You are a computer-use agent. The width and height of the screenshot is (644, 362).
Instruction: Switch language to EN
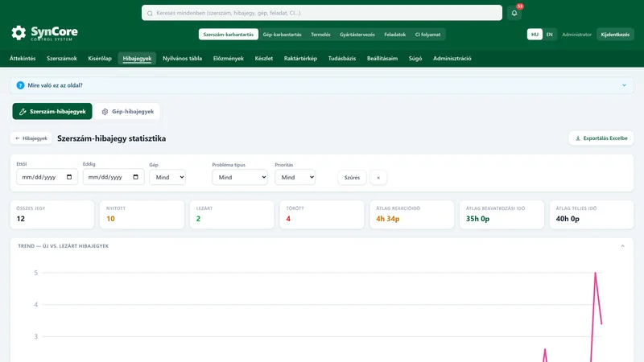[x=549, y=35]
